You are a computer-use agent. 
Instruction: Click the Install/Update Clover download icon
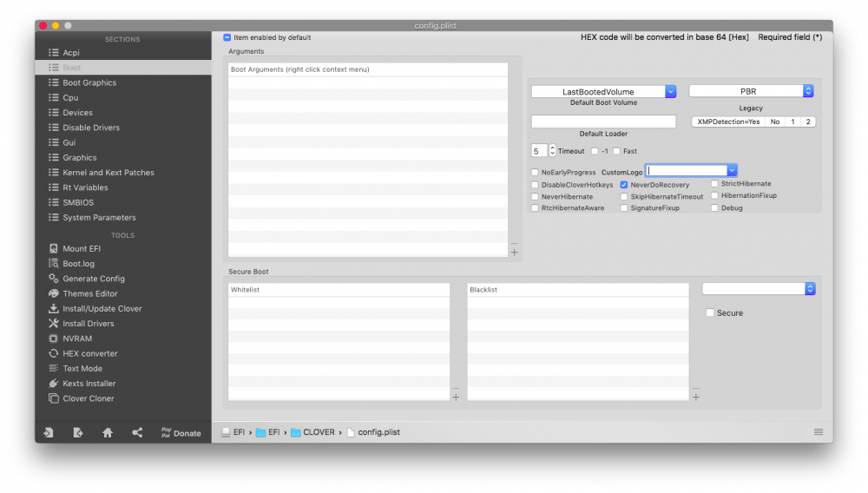click(x=53, y=308)
